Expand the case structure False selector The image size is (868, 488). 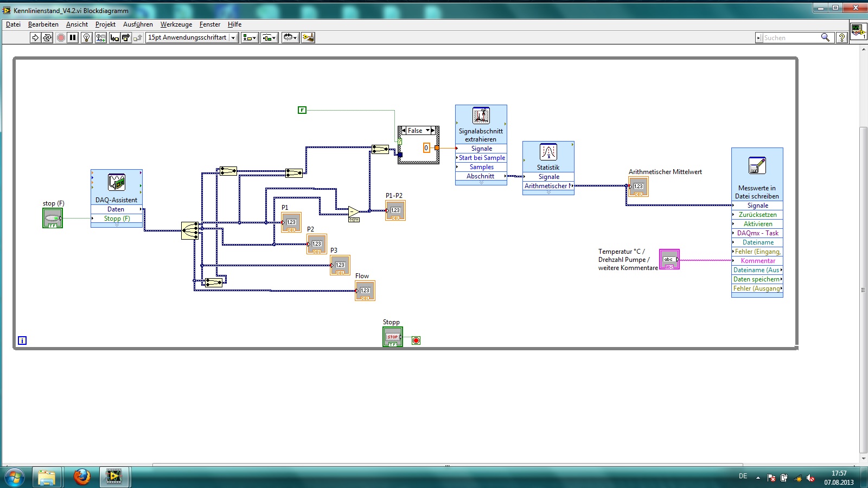(427, 131)
